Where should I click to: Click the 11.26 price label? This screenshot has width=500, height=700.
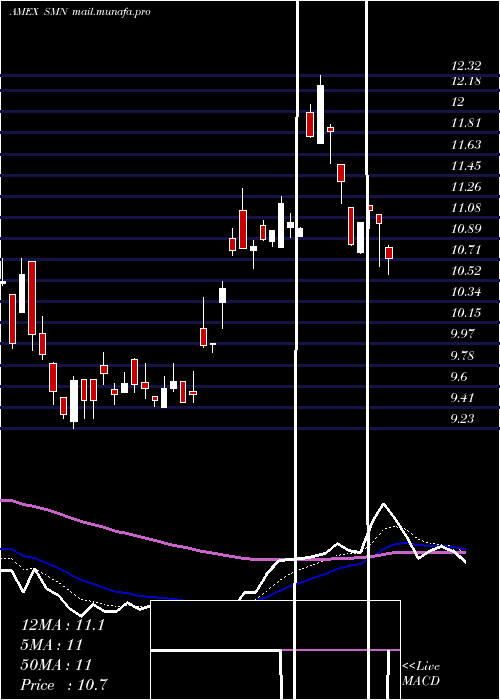(x=466, y=187)
